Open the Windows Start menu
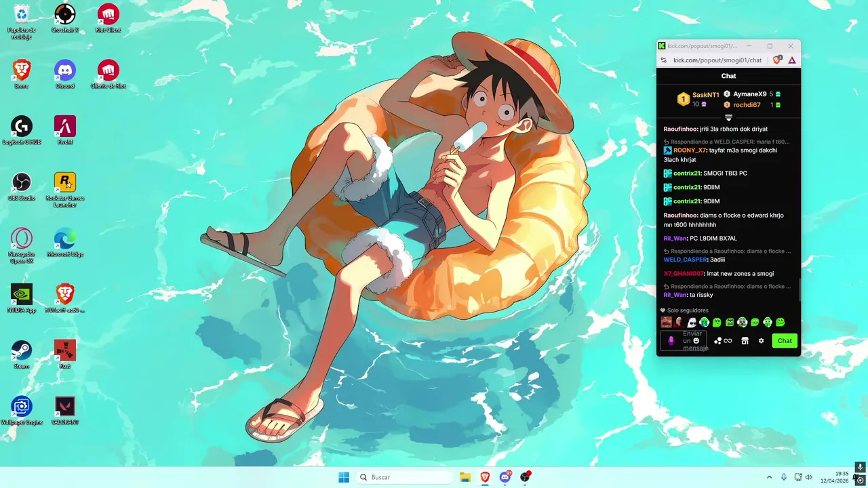The width and height of the screenshot is (868, 488). point(344,477)
